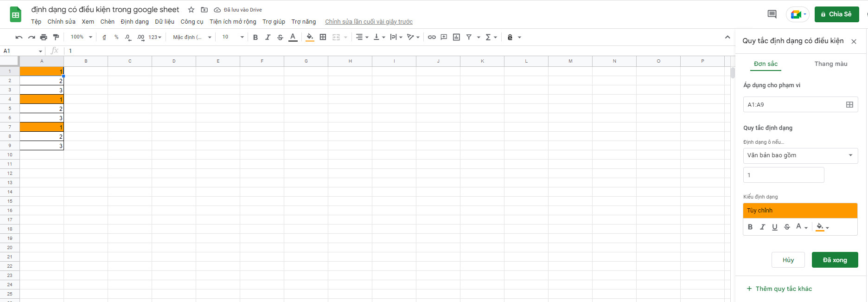Screen dimensions: 868x302
Task: Open the input tools icon
Action: point(510,37)
